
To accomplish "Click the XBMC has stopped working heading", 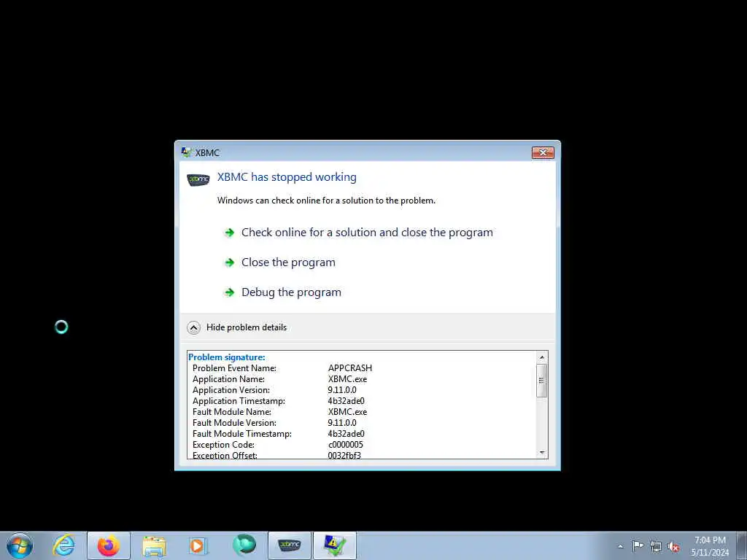I will click(x=287, y=177).
